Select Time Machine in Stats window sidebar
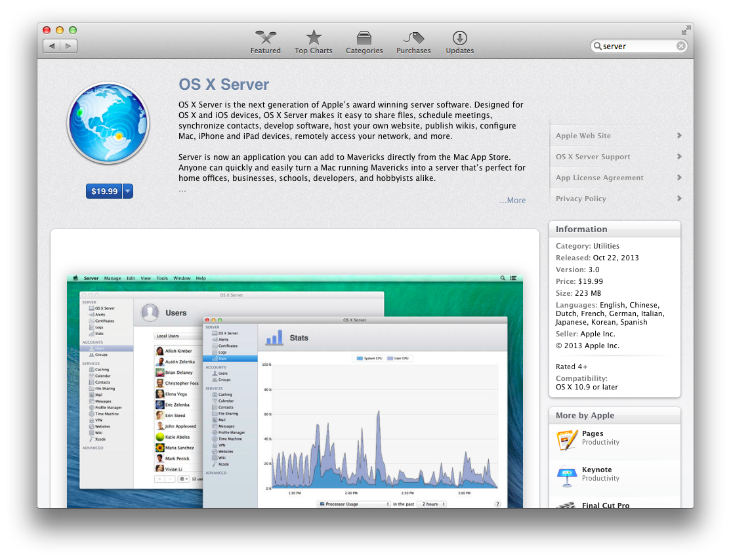 230,439
